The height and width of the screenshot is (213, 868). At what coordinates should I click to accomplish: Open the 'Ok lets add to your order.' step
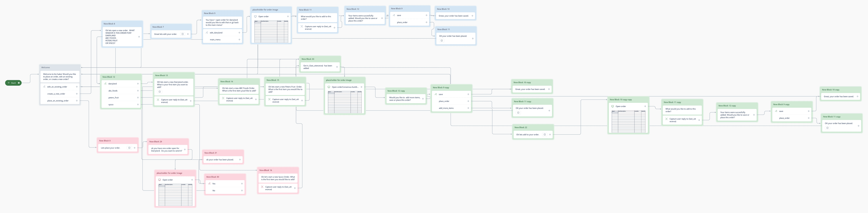[533, 134]
